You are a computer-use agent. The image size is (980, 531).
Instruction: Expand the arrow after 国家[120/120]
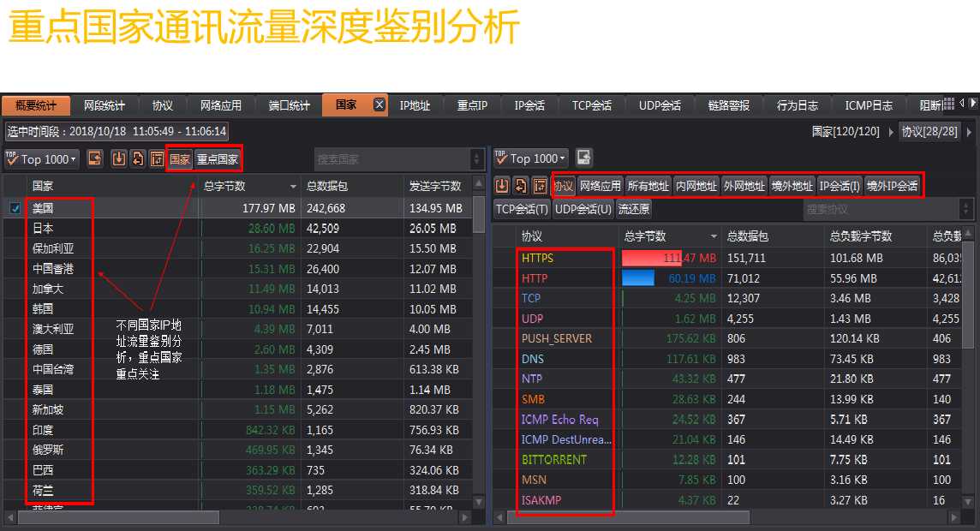(x=891, y=132)
